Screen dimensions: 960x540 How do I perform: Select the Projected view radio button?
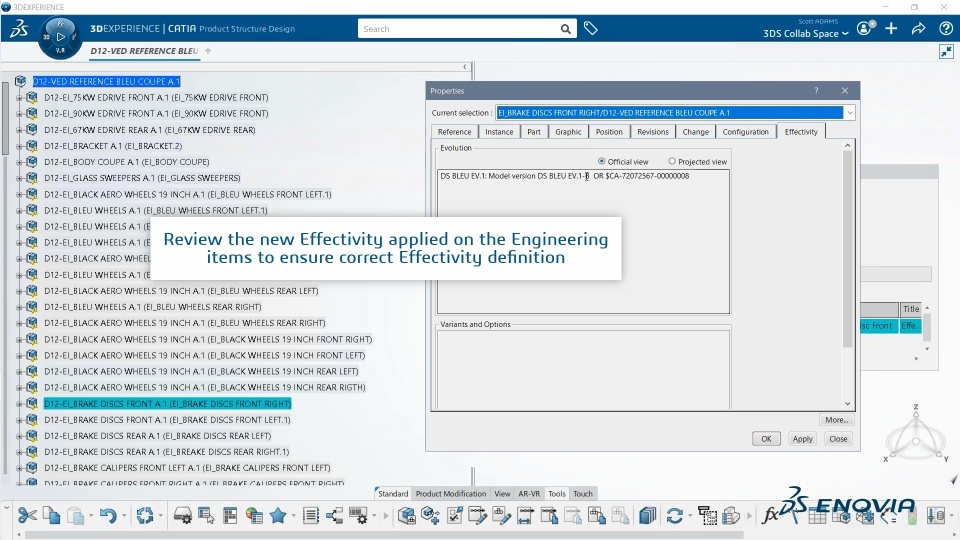point(672,162)
